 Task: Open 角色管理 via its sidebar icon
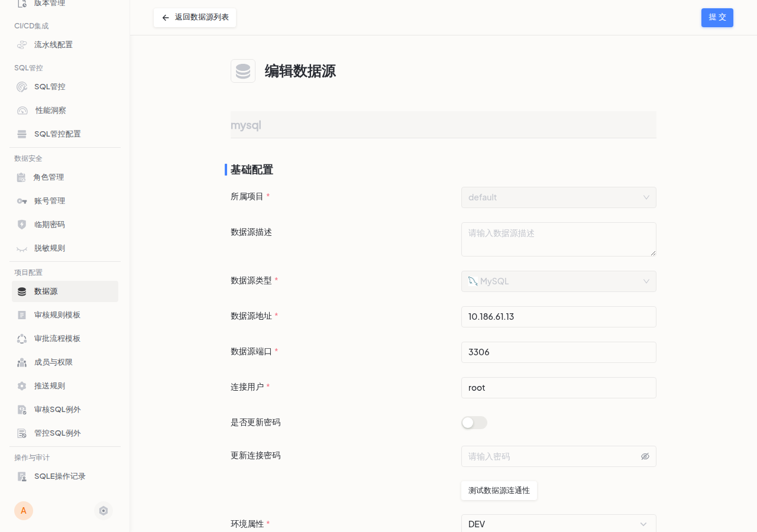(x=21, y=177)
